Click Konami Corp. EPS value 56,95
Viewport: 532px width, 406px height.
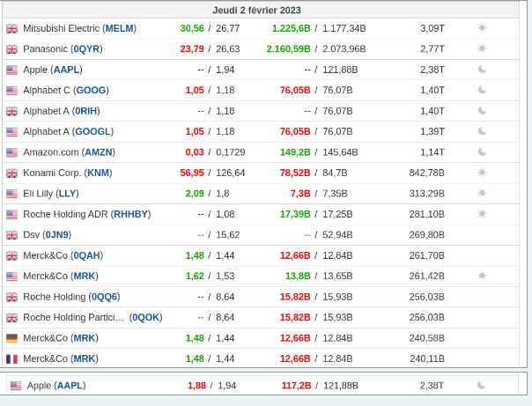point(192,173)
